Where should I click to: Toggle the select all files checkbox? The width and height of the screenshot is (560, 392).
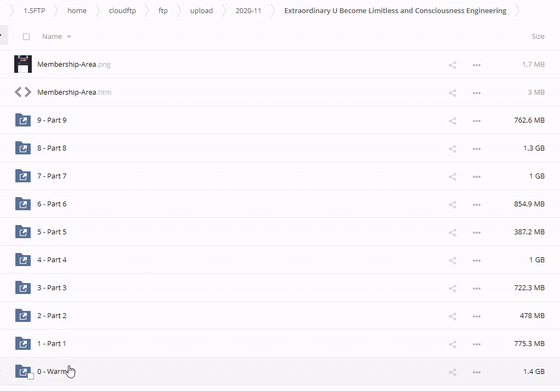click(x=26, y=37)
